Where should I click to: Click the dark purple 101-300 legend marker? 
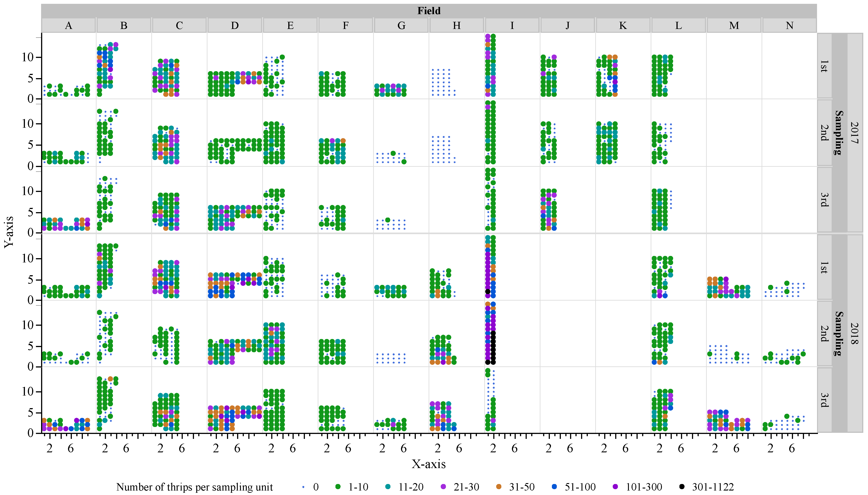(x=615, y=486)
